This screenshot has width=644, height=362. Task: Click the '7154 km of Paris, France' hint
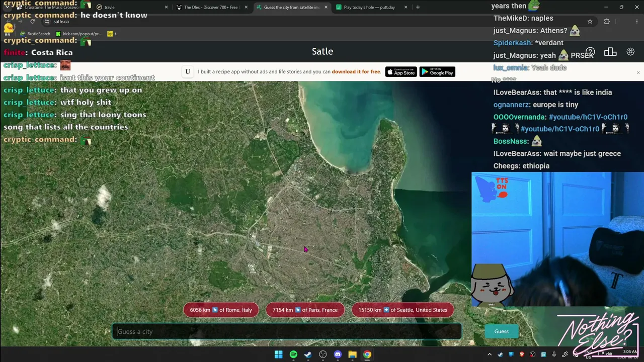pyautogui.click(x=305, y=310)
